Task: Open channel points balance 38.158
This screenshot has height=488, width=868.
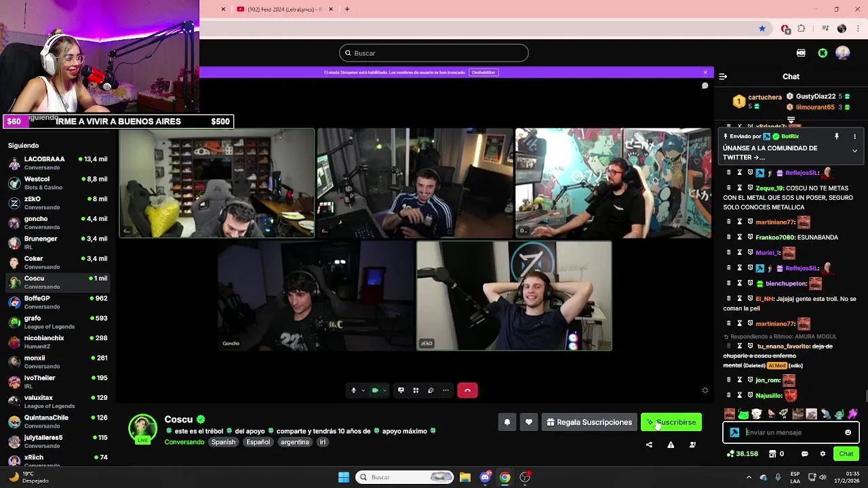Action: pos(743,454)
